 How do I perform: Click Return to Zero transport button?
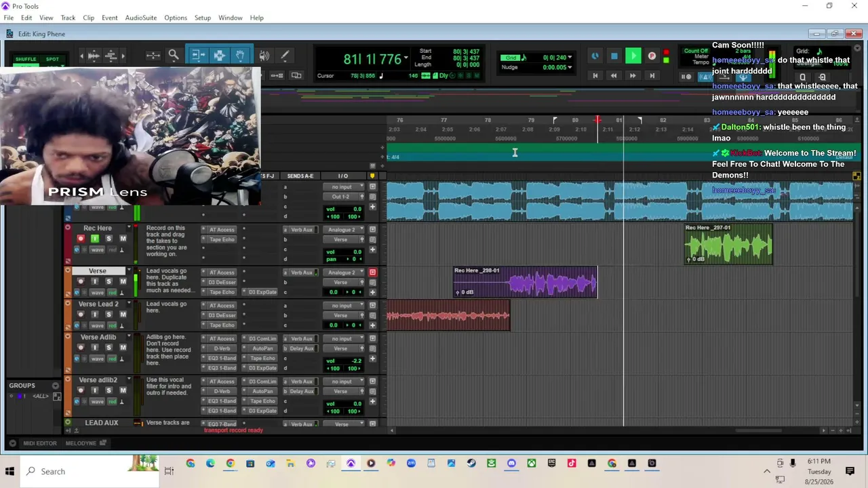click(595, 76)
